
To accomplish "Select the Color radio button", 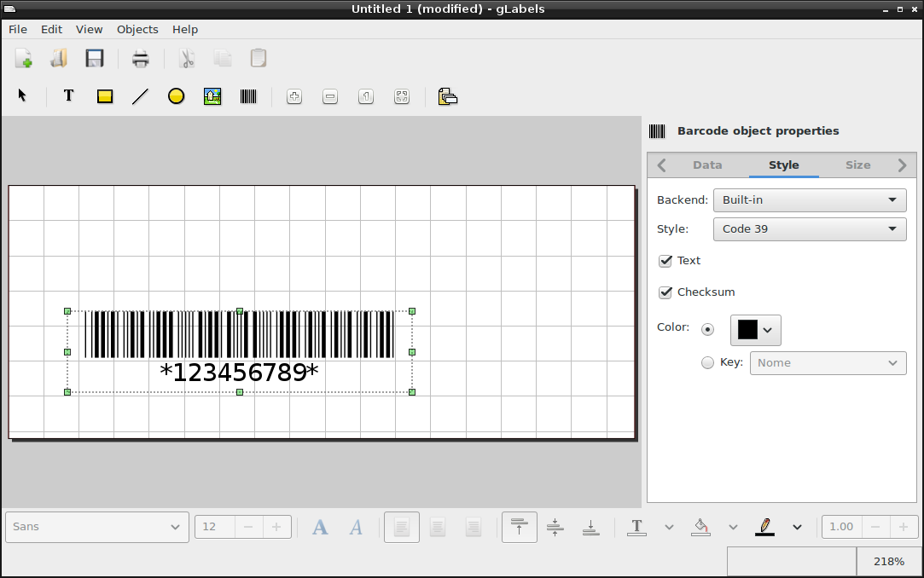I will coord(708,330).
